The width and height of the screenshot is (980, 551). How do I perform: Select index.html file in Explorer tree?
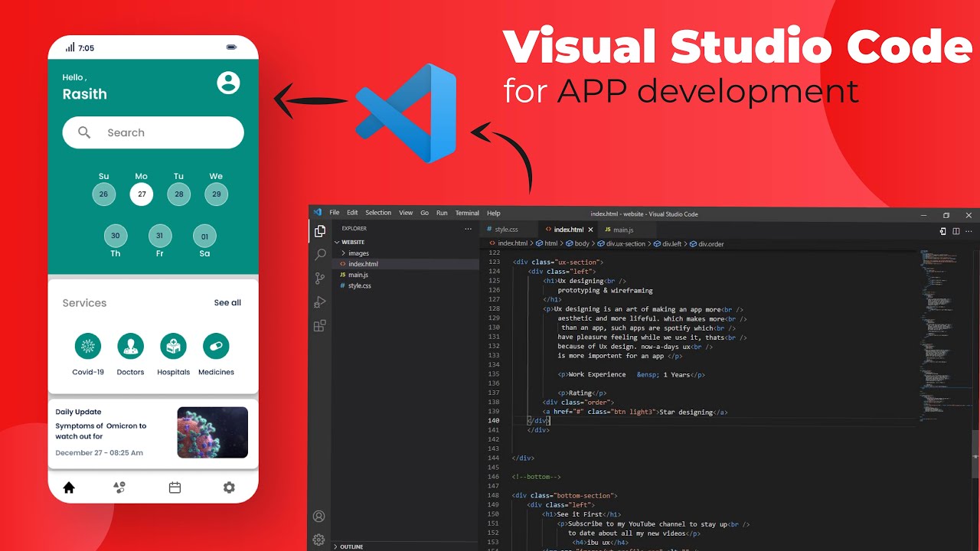point(405,264)
